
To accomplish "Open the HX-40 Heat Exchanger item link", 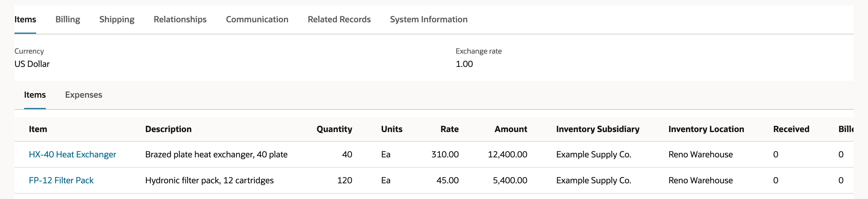I will point(72,154).
